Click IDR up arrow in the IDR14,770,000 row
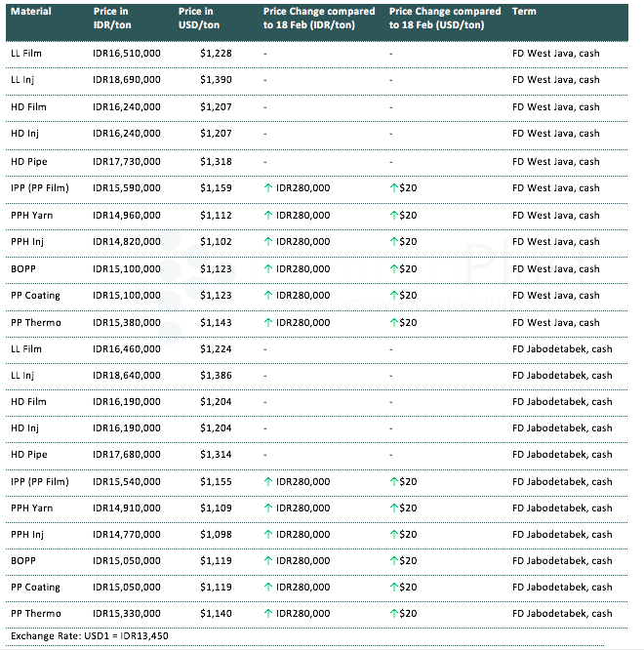The height and width of the screenshot is (650, 644). 268,534
